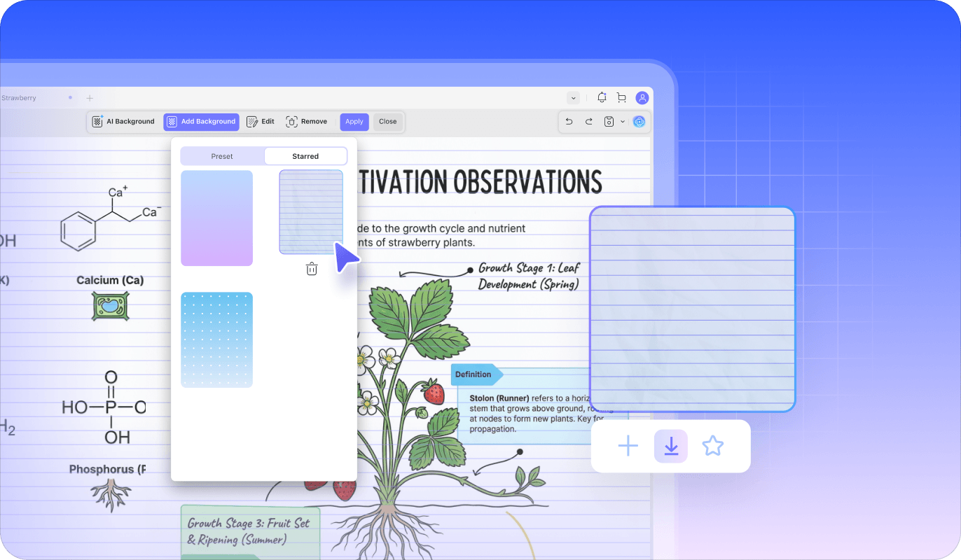
Task: Click the "OBSERVATIONS" heading
Action: pos(527,182)
